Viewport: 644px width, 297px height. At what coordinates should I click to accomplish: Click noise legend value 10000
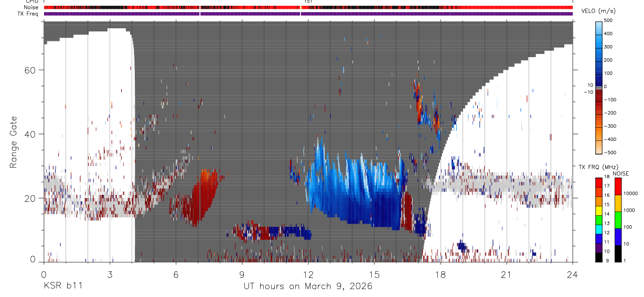[x=631, y=193]
